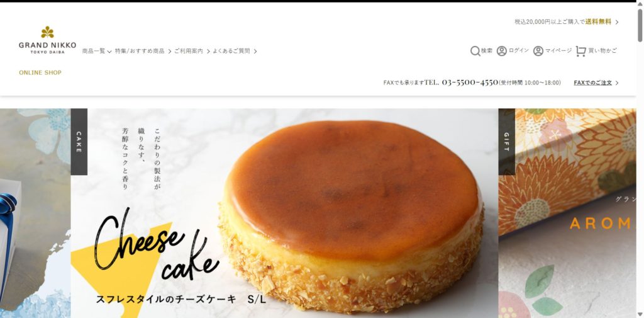Click the page vertical scrollbar thumb
This screenshot has height=318, width=644.
click(x=640, y=25)
